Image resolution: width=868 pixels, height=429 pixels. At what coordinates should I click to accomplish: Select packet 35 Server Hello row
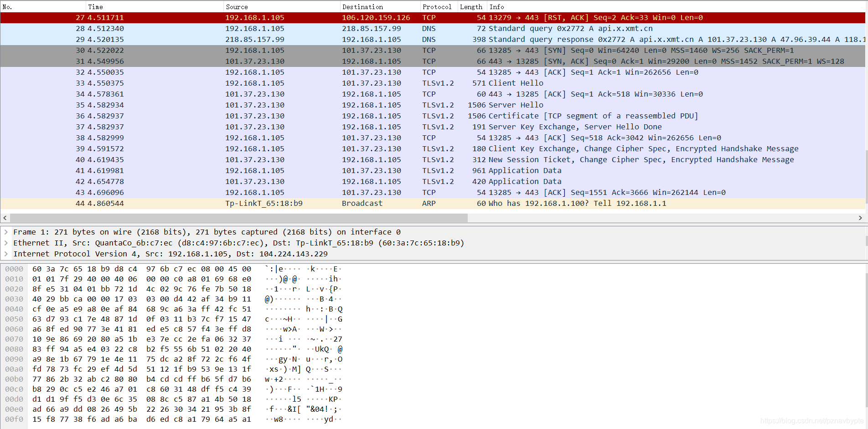[433, 105]
